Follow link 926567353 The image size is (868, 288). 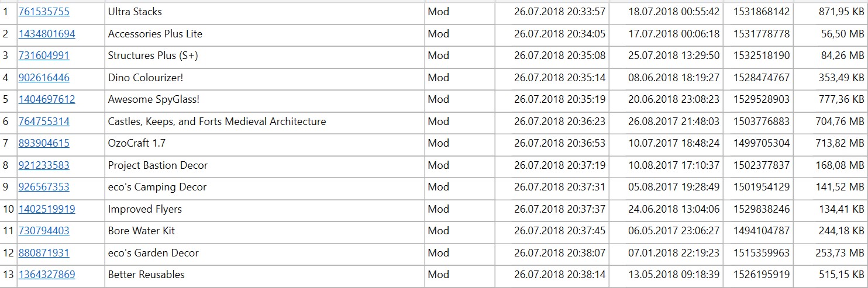(x=44, y=187)
